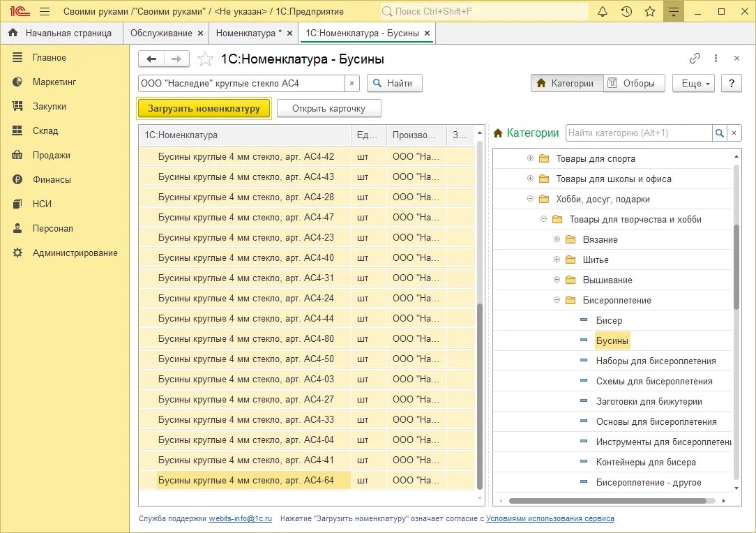Open webits-info@1c.ru support link

(x=240, y=518)
